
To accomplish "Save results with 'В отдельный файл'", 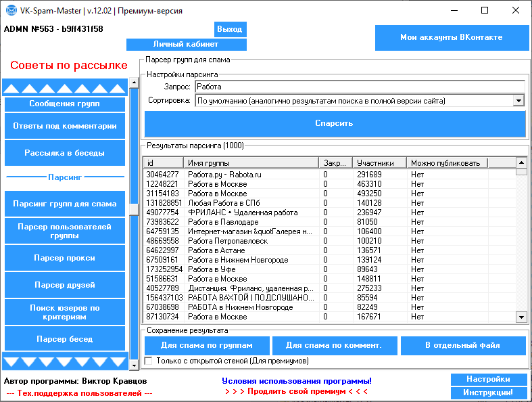I will [x=462, y=345].
